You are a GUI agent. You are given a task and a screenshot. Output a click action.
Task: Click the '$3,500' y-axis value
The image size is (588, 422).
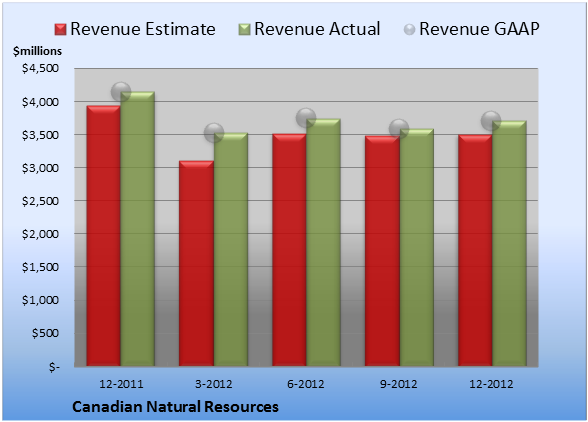point(40,135)
